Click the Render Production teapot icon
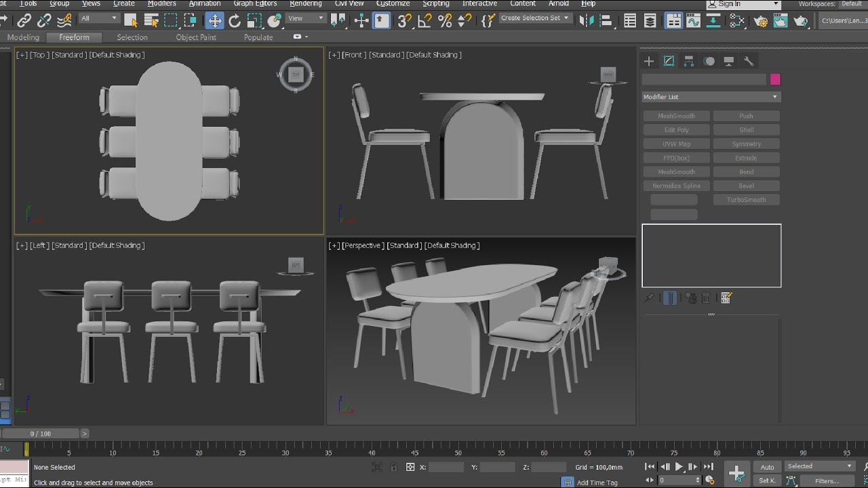This screenshot has width=868, height=488. (x=801, y=21)
